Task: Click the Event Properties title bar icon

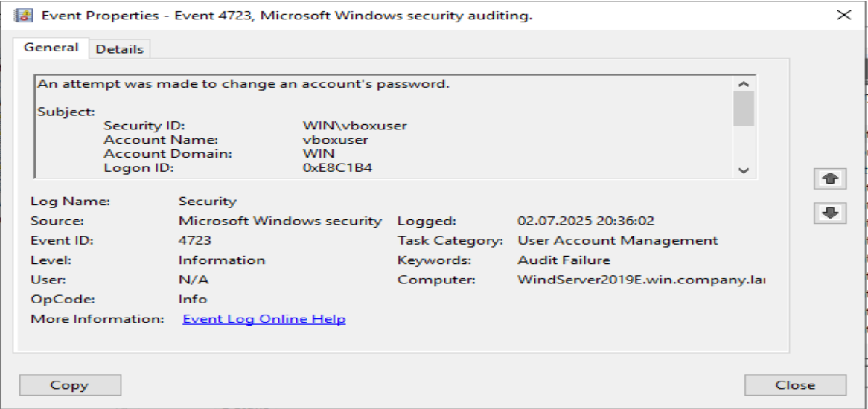Action: [23, 15]
